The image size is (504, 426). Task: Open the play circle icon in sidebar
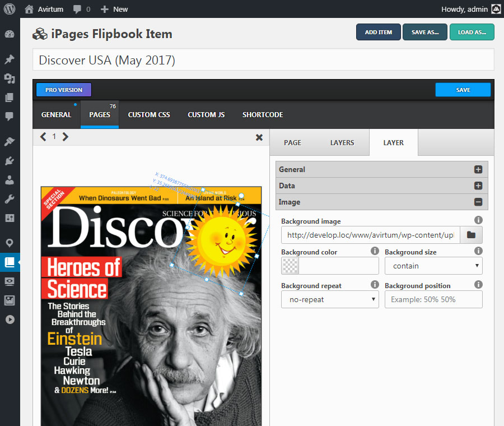[10, 319]
